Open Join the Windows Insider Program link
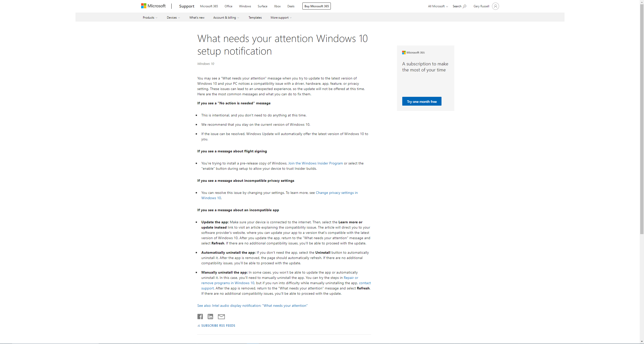This screenshot has width=644, height=344. pyautogui.click(x=315, y=163)
